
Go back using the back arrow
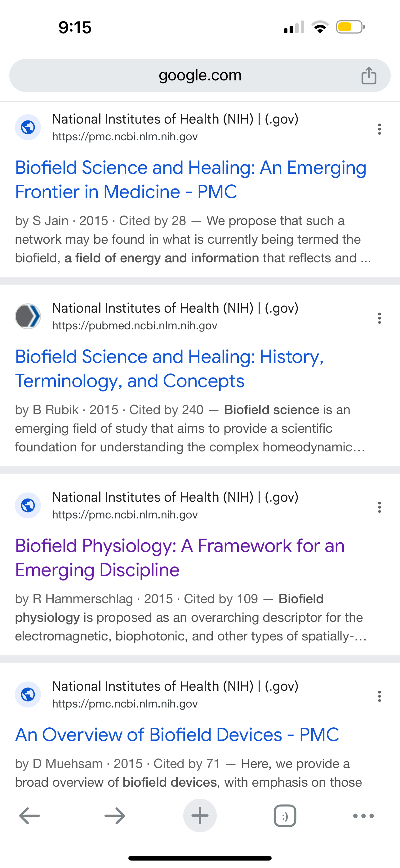pyautogui.click(x=30, y=816)
